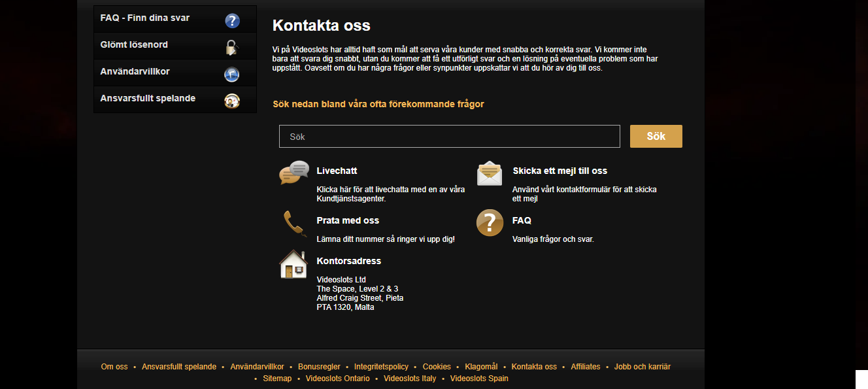
Task: Click the gold Sök button
Action: (656, 136)
